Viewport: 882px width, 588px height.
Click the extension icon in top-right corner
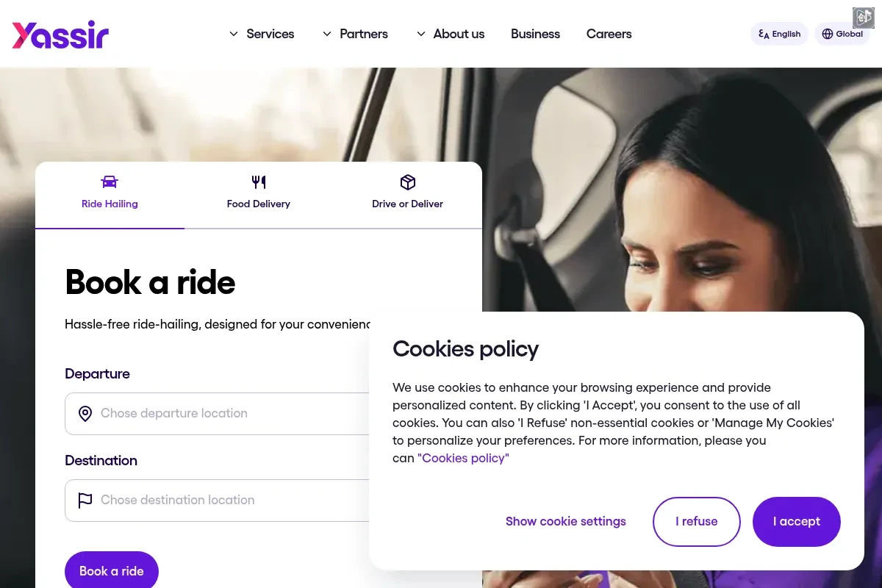(x=863, y=18)
